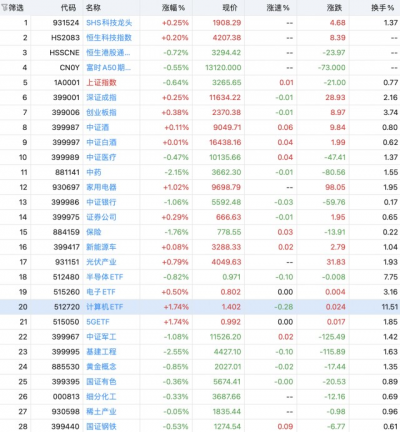Click code HS2083 cell

point(65,38)
